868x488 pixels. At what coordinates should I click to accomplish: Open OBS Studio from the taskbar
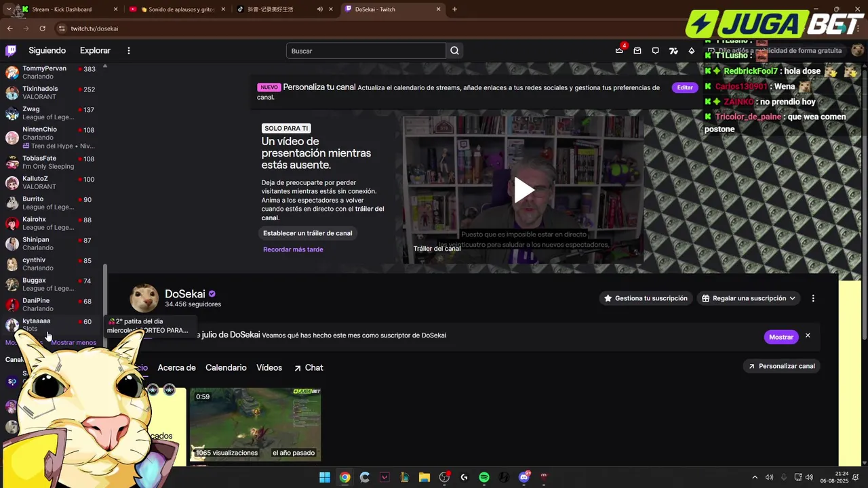[444, 477]
